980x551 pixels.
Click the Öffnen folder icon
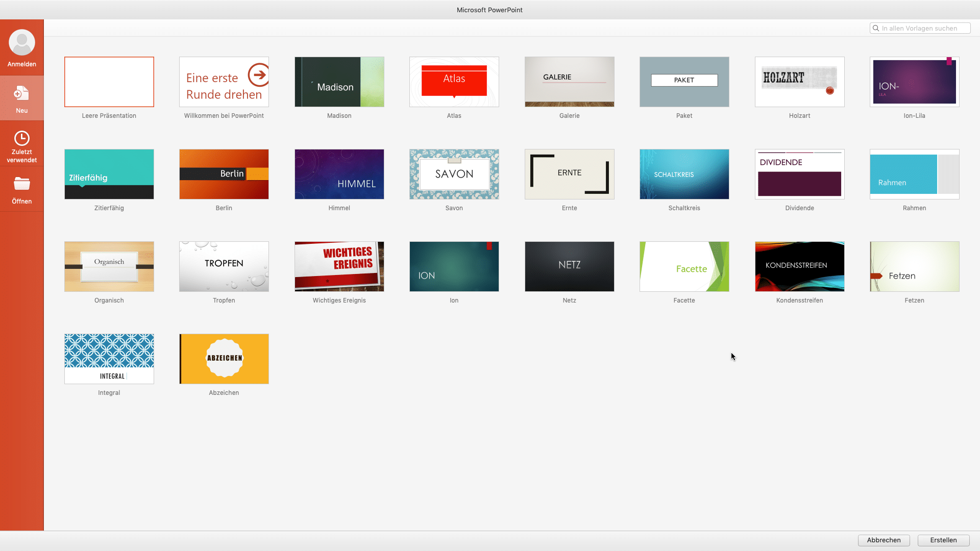(x=22, y=184)
